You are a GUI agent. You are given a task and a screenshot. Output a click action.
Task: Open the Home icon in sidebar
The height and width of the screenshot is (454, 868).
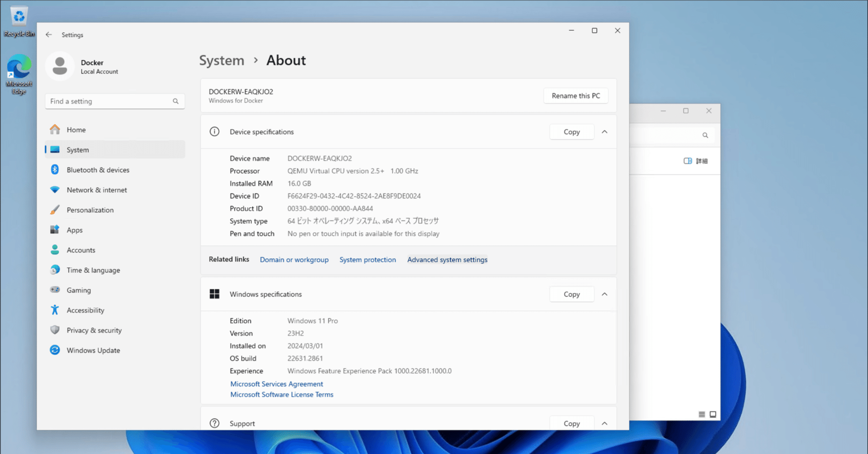tap(55, 130)
